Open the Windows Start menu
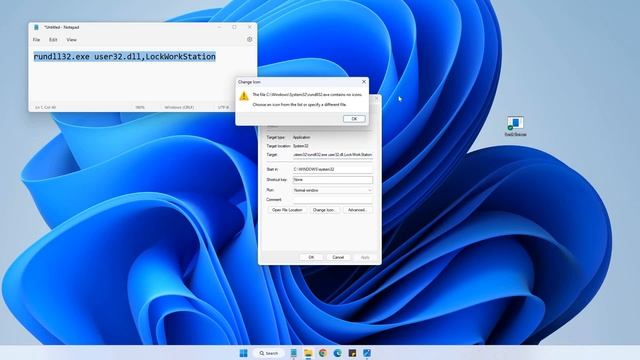This screenshot has width=640, height=360. click(244, 353)
